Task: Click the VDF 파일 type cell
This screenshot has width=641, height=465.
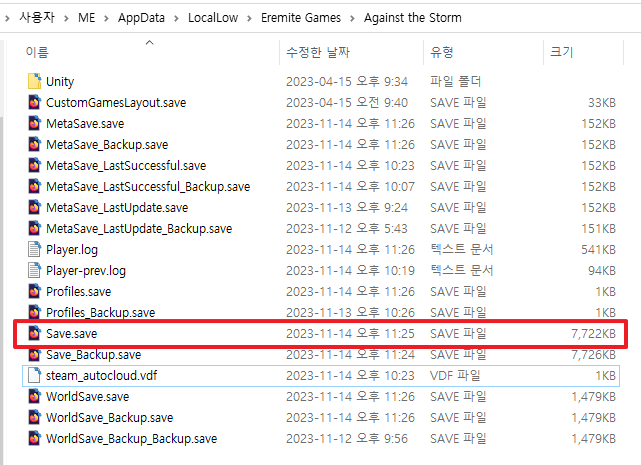Action: pyautogui.click(x=455, y=375)
